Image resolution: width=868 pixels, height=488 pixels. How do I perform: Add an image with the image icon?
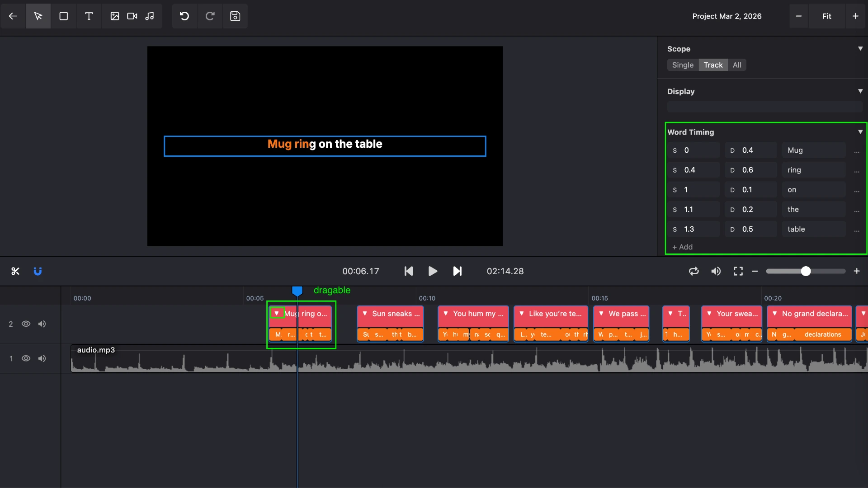tap(115, 16)
